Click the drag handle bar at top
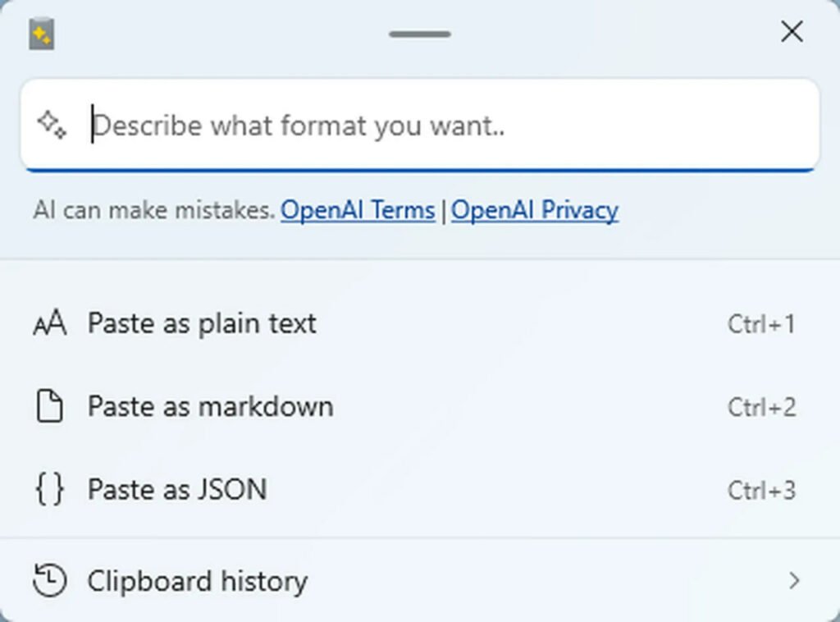This screenshot has width=840, height=622. click(x=420, y=34)
